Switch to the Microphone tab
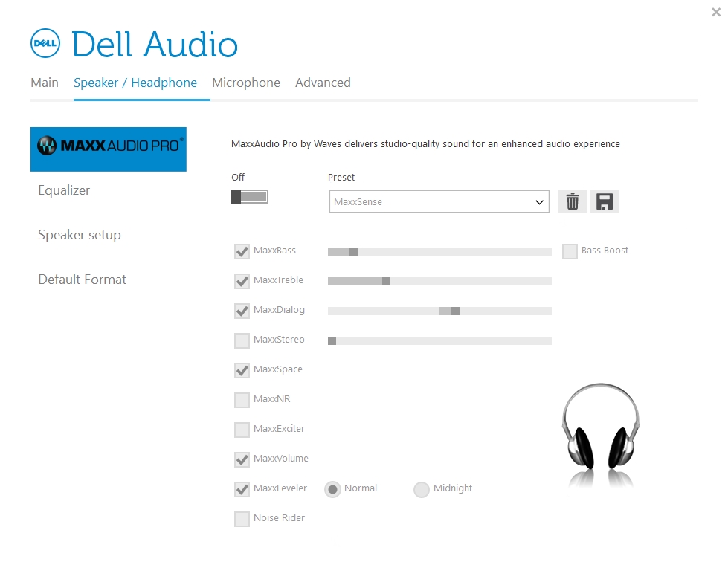This screenshot has width=728, height=588. click(x=246, y=83)
